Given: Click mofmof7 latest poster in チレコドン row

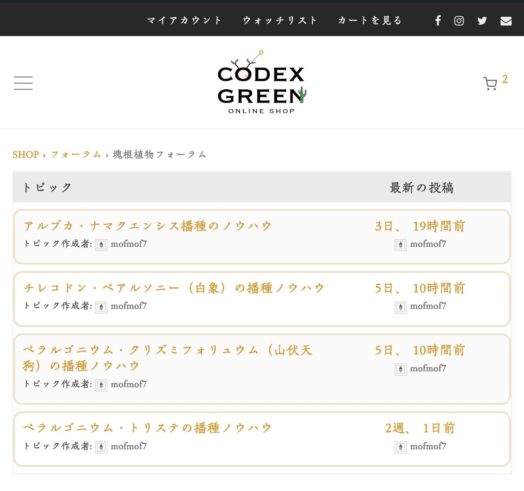Looking at the screenshot, I should pyautogui.click(x=428, y=306).
